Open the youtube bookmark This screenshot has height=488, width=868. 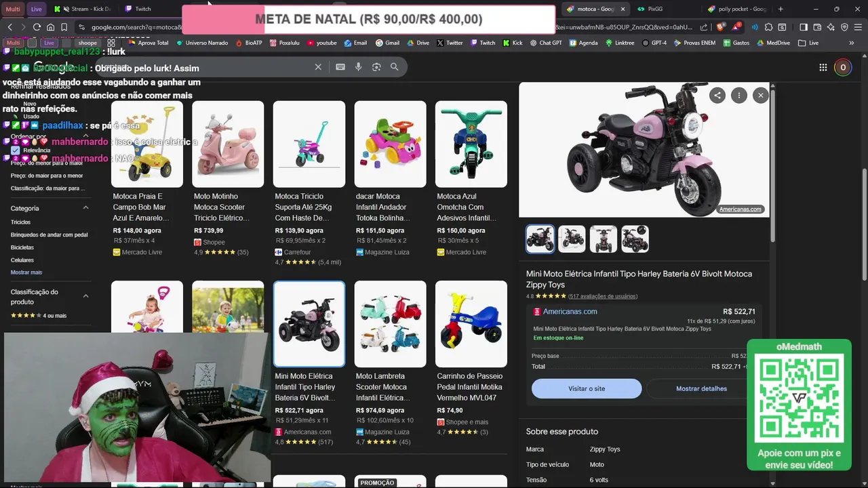pos(321,43)
